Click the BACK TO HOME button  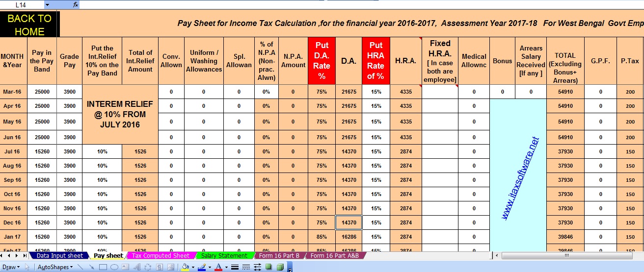(29, 25)
